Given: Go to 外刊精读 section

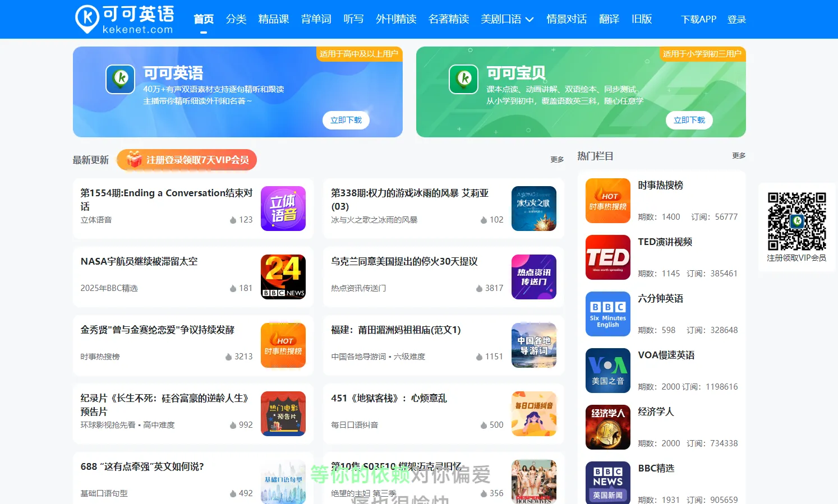Looking at the screenshot, I should click(x=396, y=19).
